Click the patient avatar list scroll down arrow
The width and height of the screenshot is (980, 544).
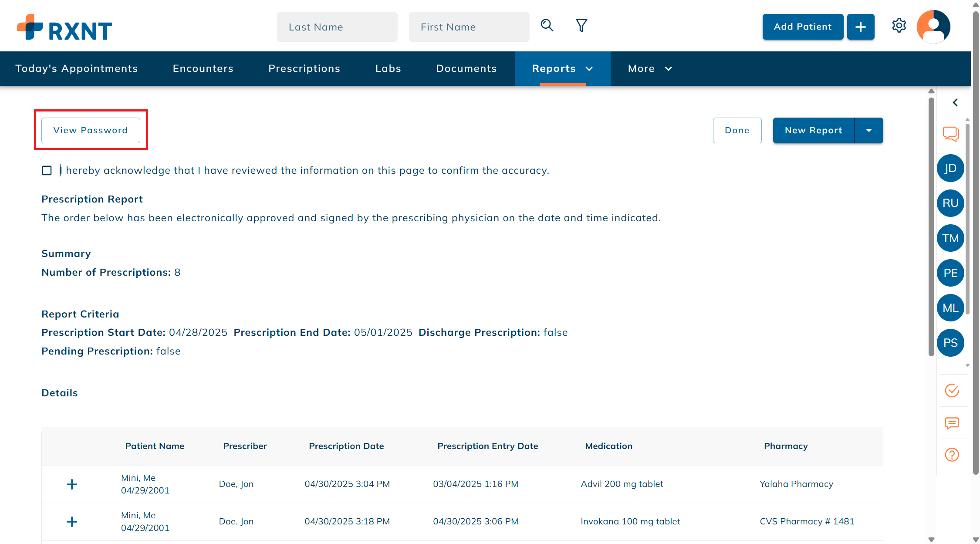point(967,365)
